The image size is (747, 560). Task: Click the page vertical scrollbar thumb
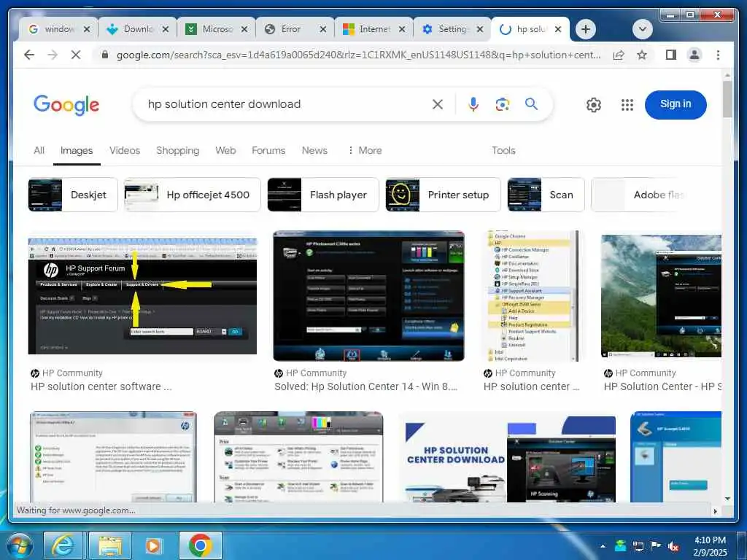click(727, 99)
